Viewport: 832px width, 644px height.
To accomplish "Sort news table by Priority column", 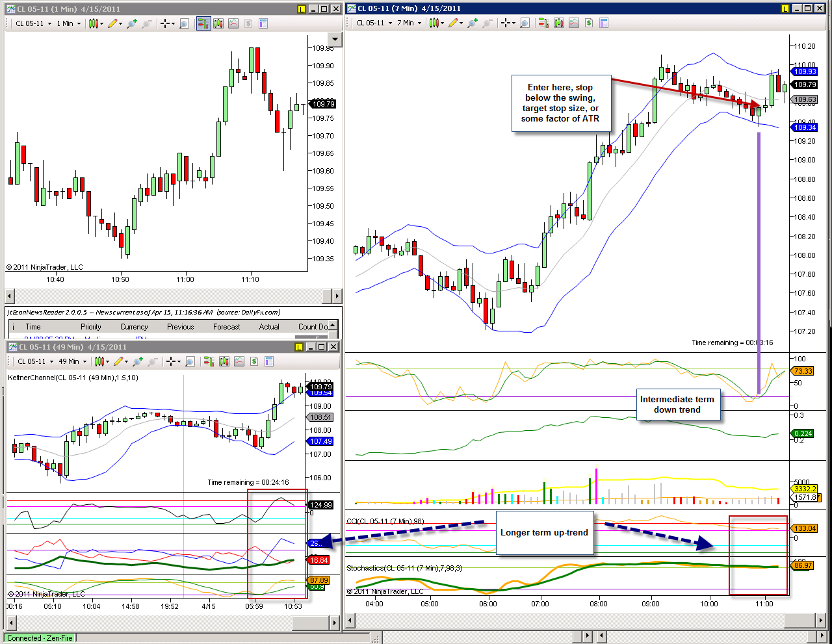I will (x=91, y=327).
